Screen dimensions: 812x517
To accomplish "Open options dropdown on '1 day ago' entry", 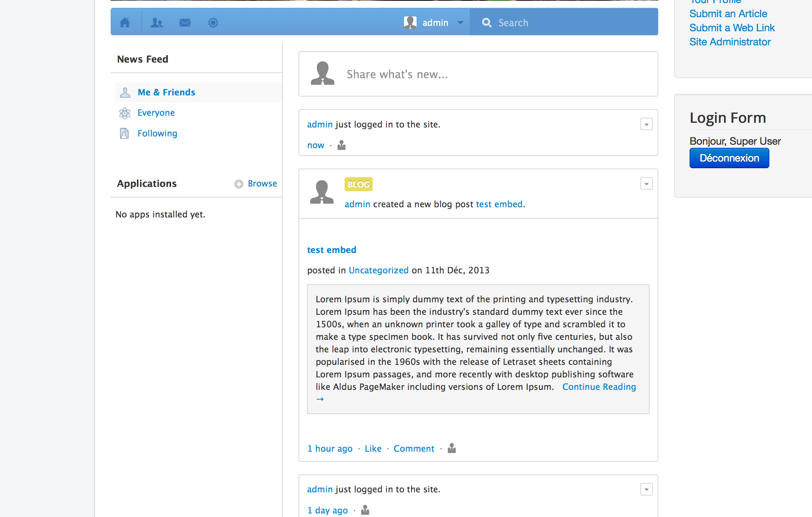I will [646, 489].
